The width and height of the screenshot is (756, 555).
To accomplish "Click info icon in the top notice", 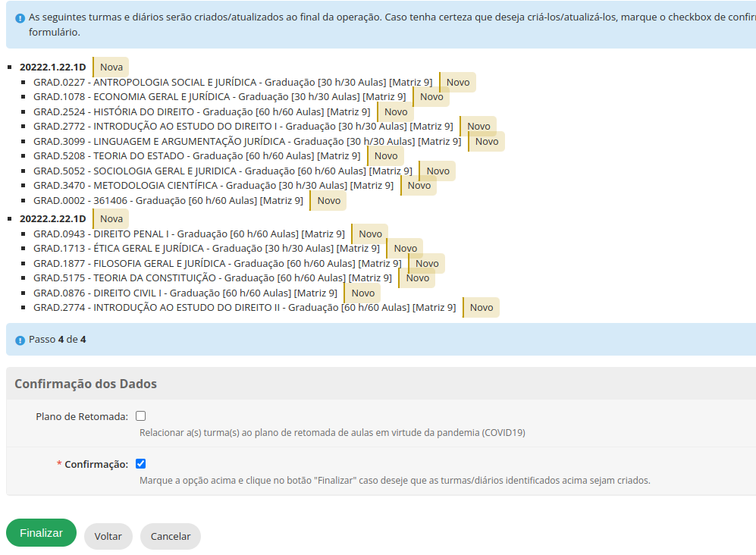I will pyautogui.click(x=20, y=17).
